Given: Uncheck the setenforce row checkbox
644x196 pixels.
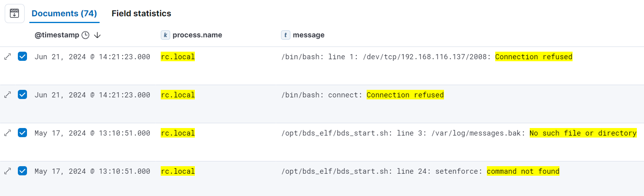Looking at the screenshot, I should pyautogui.click(x=23, y=171).
